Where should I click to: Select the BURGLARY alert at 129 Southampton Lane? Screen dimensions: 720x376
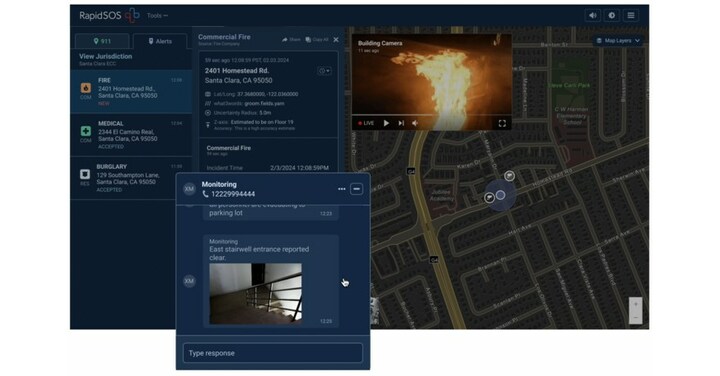pyautogui.click(x=131, y=178)
